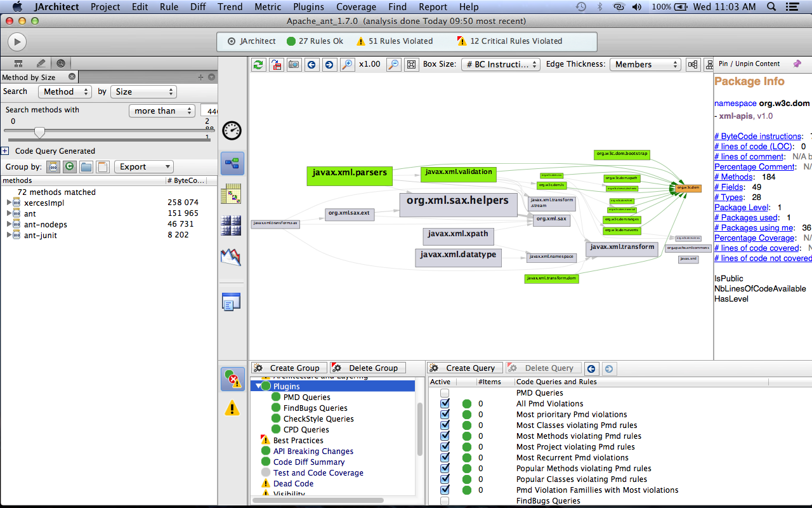
Task: Select the org.w3c.dom node in graph
Action: tap(688, 188)
